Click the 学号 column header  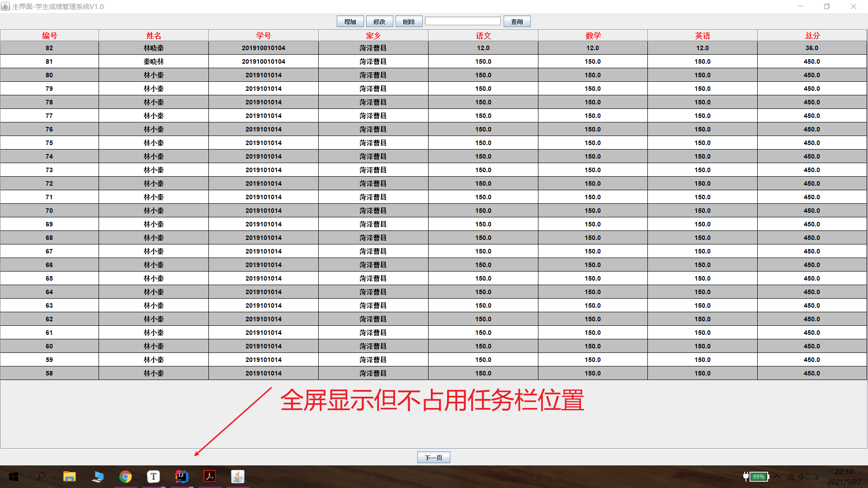pyautogui.click(x=264, y=36)
